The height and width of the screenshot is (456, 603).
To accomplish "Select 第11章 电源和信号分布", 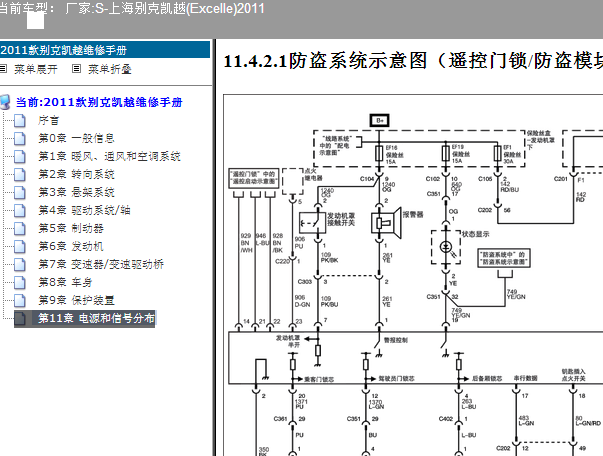I will pos(96,318).
